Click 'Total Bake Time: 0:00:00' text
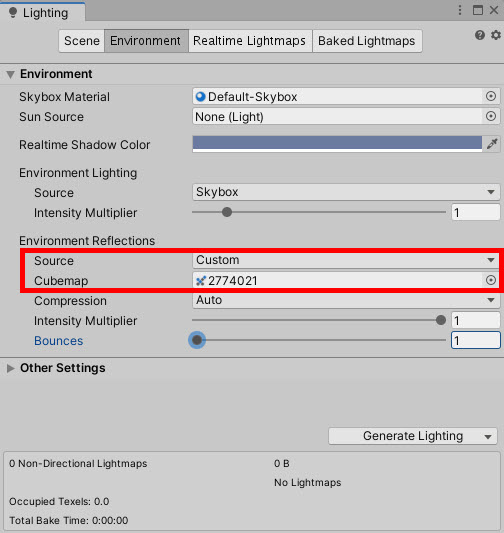 coord(69,521)
